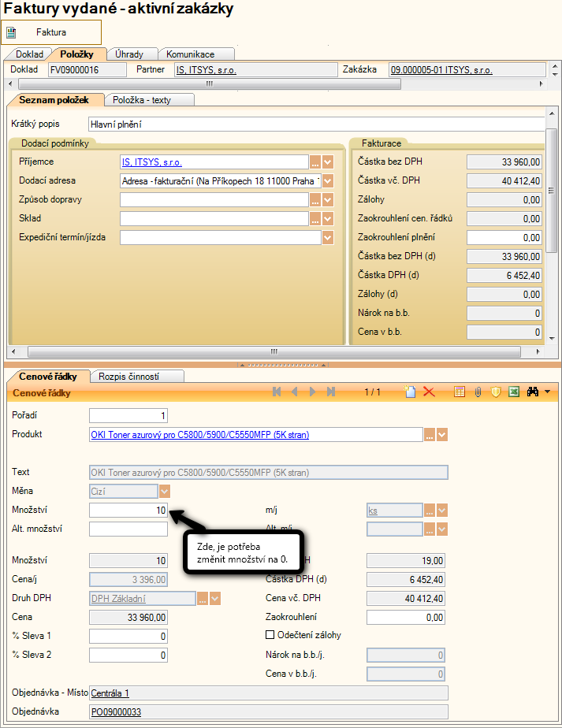Click the paperclip attachment icon
Screen dimensions: 562x728
pos(478,392)
